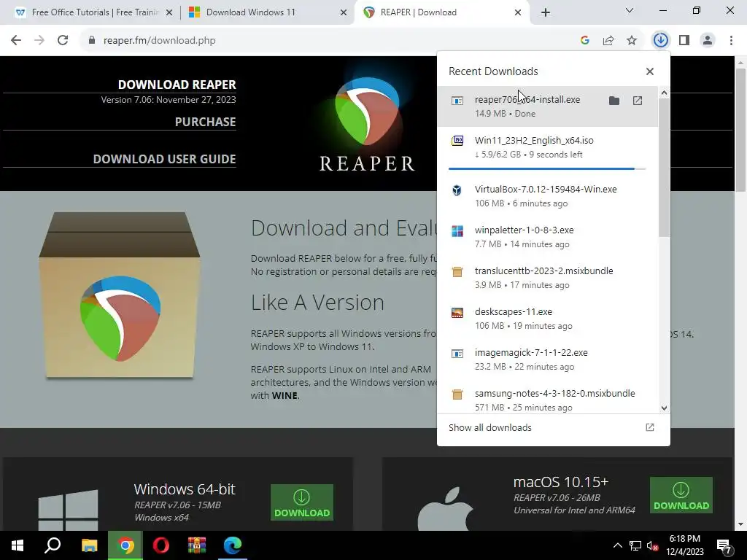Image resolution: width=747 pixels, height=560 pixels.
Task: Open the tab search chevron
Action: (x=630, y=10)
